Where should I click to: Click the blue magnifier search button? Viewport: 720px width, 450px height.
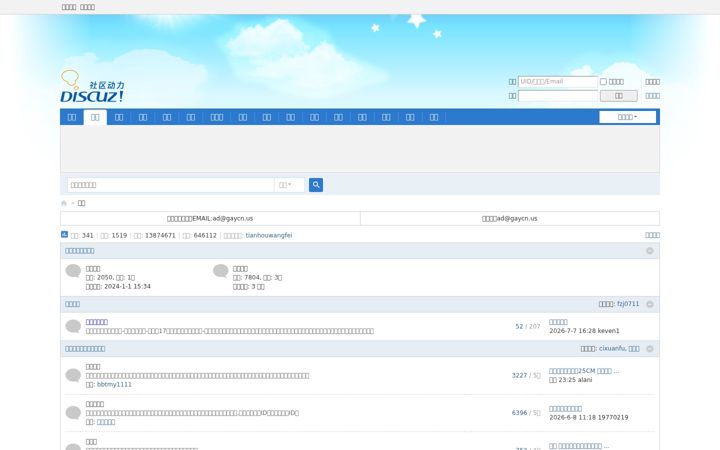point(316,185)
